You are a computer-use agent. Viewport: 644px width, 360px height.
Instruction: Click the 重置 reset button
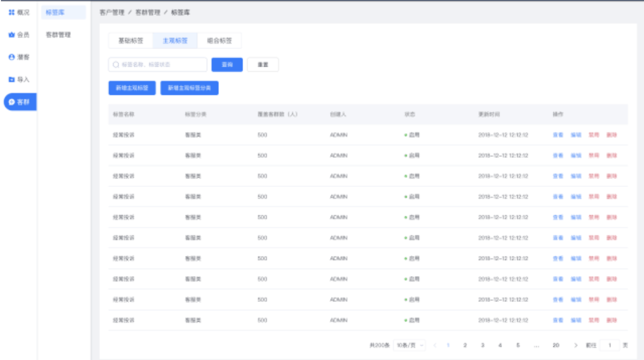pos(263,65)
